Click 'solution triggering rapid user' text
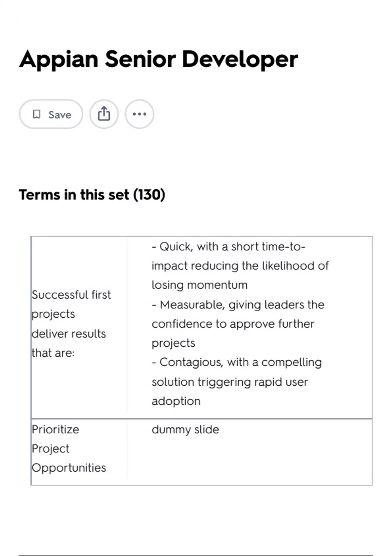This screenshot has width=392, height=556. 230,382
